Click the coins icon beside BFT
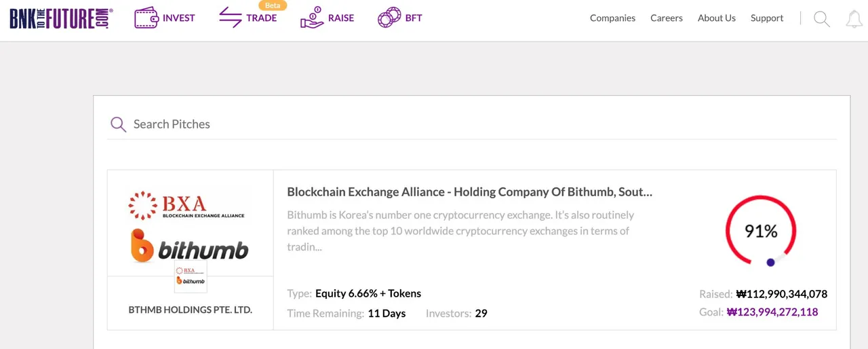868x349 pixels. (x=389, y=18)
